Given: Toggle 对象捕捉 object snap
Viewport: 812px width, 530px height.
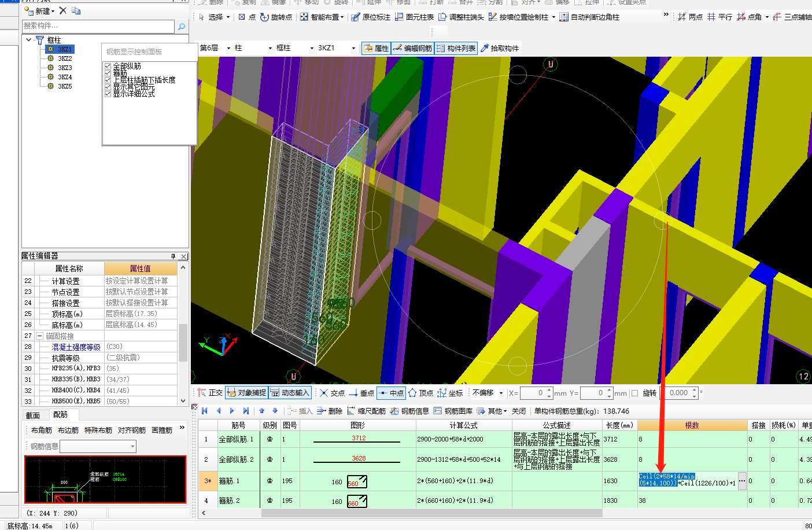Looking at the screenshot, I should tap(246, 393).
